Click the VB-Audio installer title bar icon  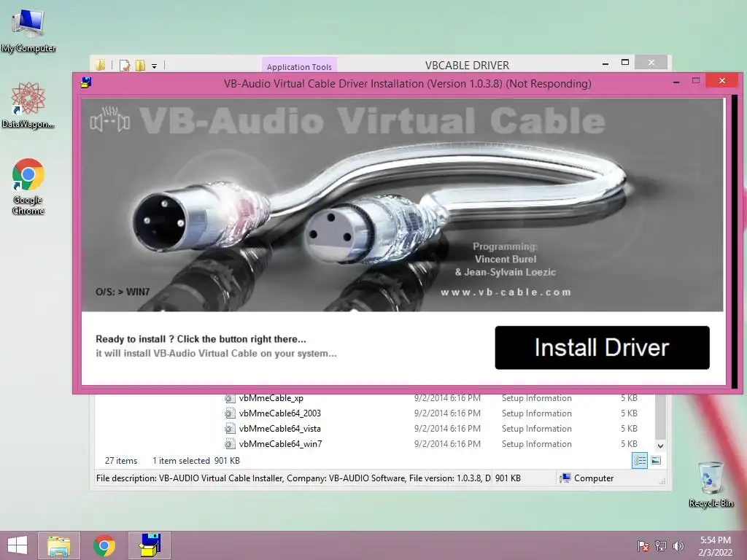pos(86,83)
